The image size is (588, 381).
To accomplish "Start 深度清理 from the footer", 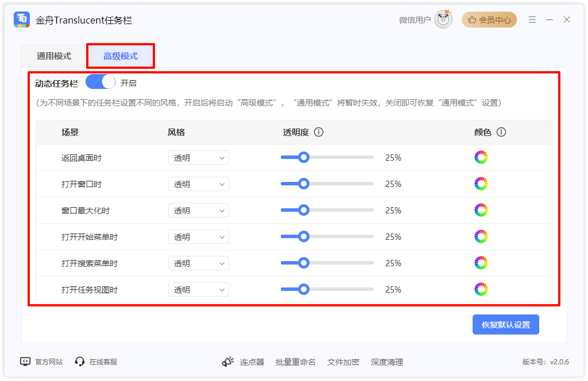I will [388, 362].
